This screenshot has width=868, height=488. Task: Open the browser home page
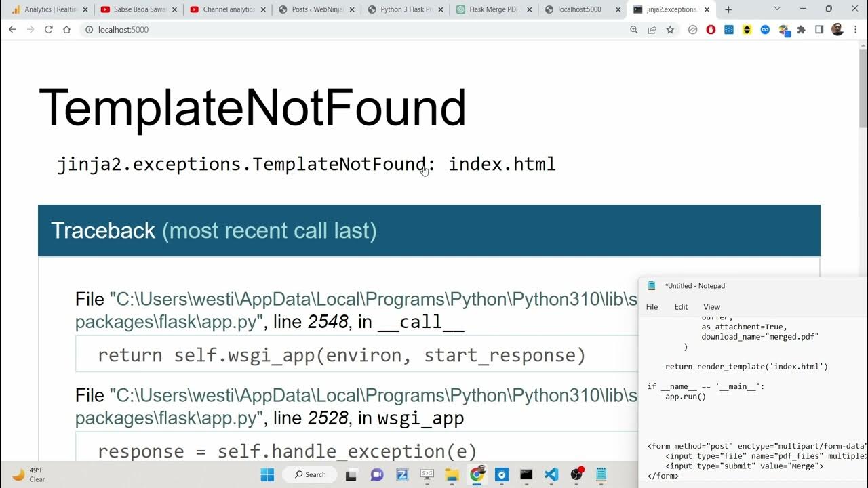point(66,30)
